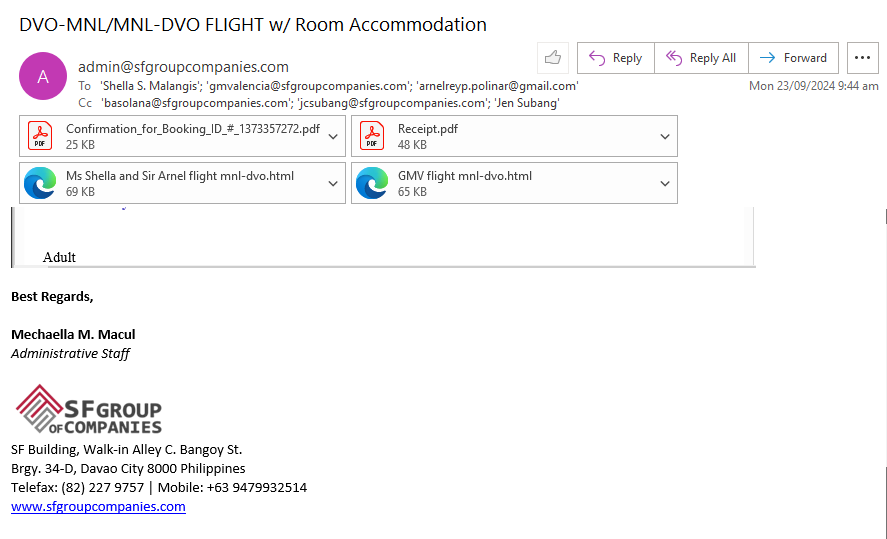Click the PDF icon of Confirmation_for_Booking_ID attachment
Viewport: 887px width, 539px height.
tap(40, 136)
